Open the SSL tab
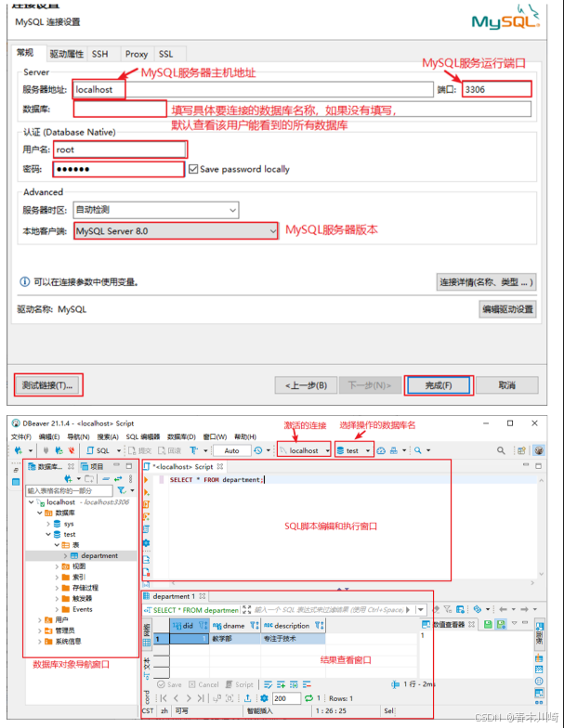The image size is (564, 728). click(165, 54)
